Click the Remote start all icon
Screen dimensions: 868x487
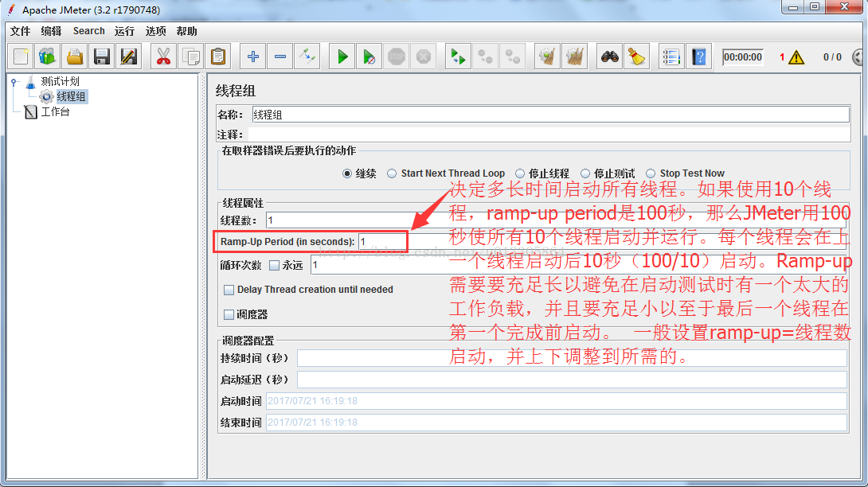[x=459, y=56]
